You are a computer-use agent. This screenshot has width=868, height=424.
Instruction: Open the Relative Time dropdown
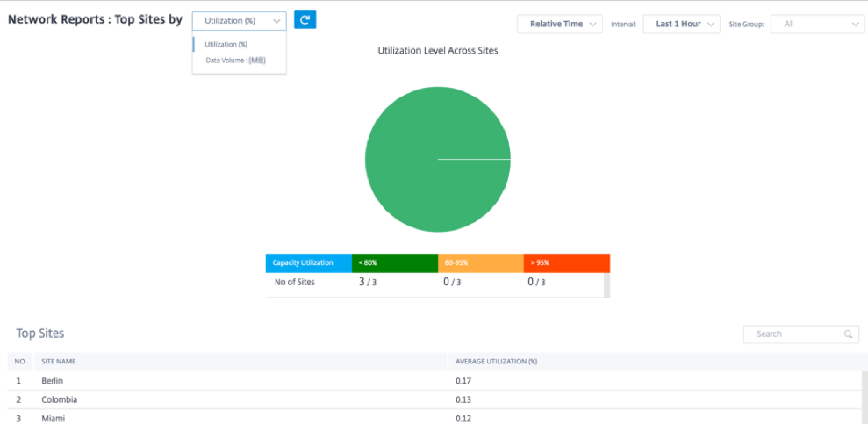560,25
